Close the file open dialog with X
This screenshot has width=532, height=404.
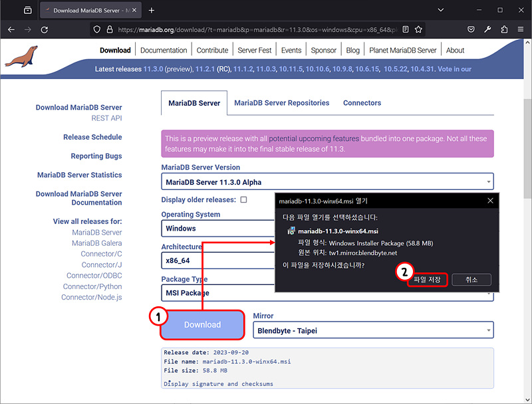tap(490, 201)
